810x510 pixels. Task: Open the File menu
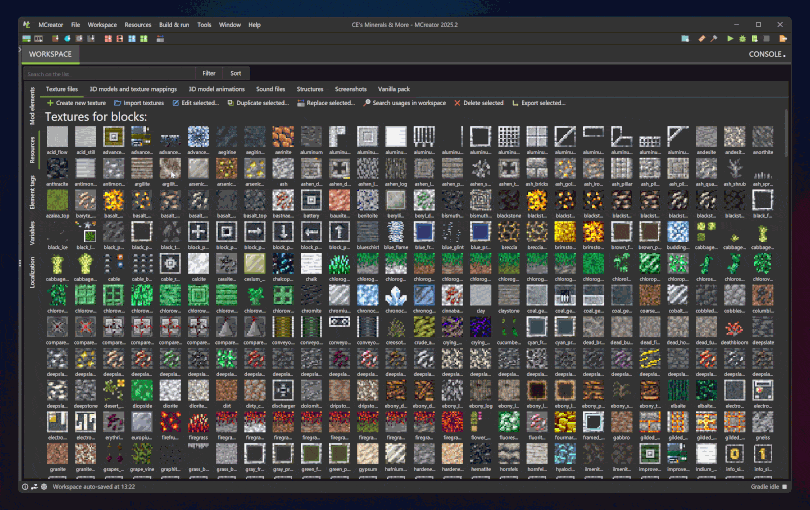(75, 25)
